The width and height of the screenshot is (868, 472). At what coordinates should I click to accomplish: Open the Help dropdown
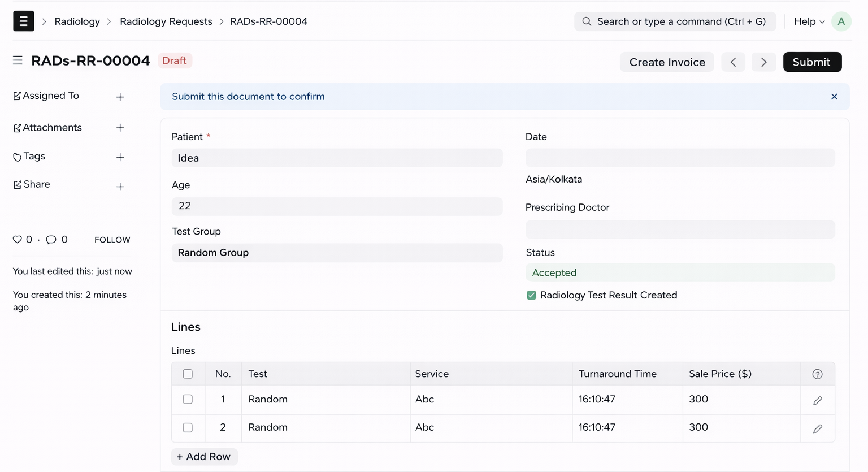(809, 21)
